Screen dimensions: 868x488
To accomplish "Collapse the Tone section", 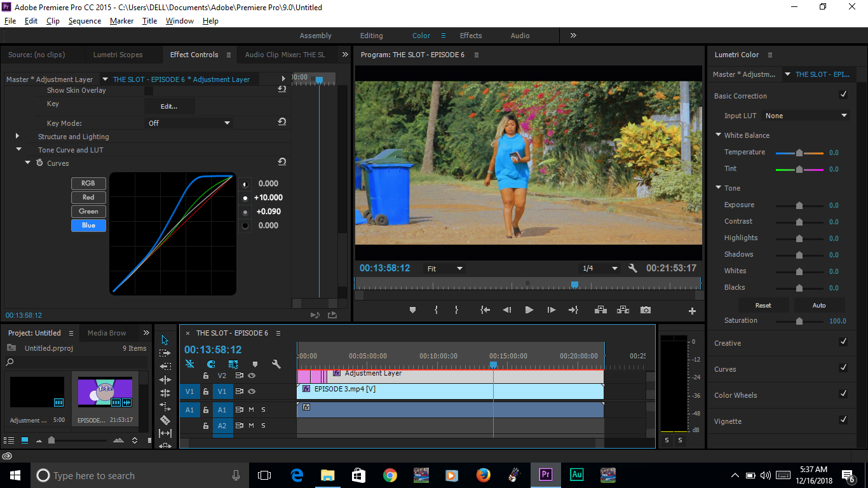I will [718, 187].
